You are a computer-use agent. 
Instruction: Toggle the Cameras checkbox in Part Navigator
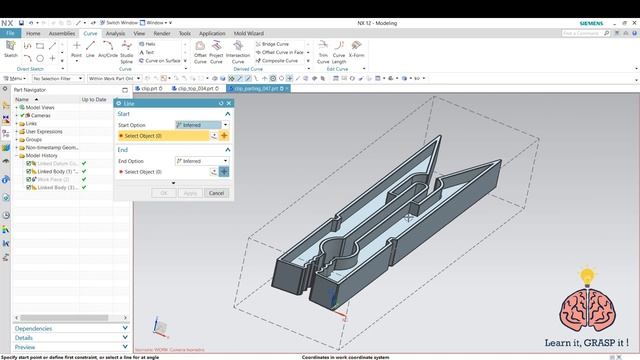(22, 116)
